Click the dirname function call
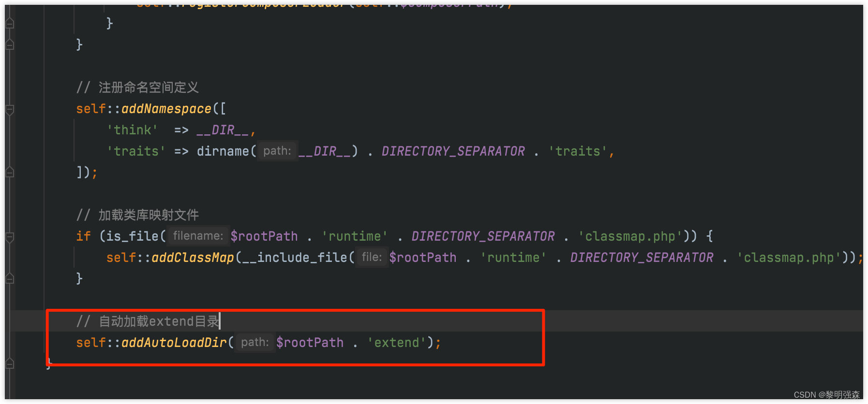 223,151
